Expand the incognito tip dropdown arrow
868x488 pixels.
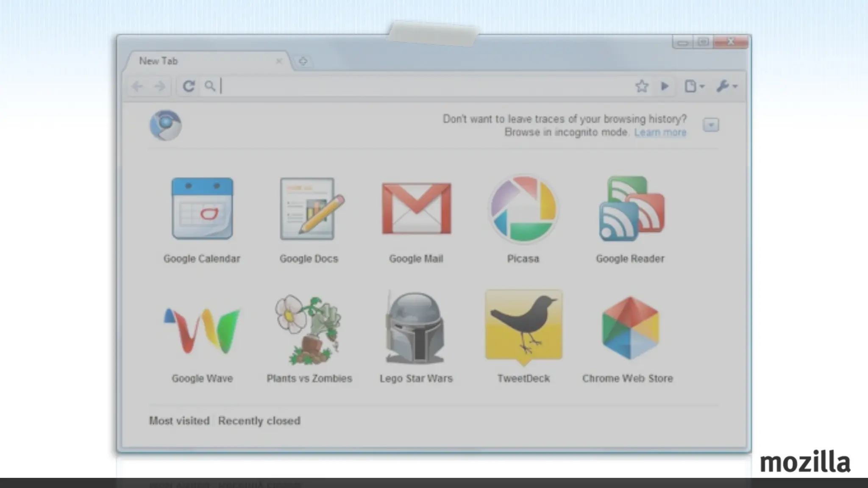point(711,125)
